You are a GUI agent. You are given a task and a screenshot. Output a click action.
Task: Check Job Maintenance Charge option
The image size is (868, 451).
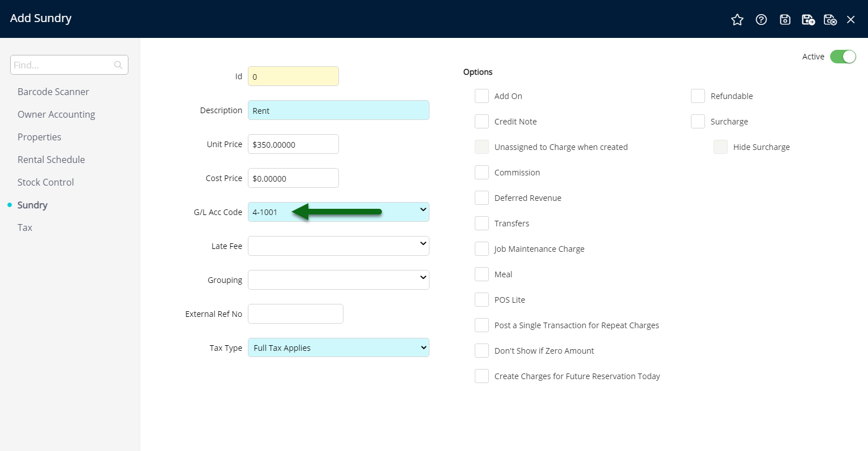(x=482, y=248)
